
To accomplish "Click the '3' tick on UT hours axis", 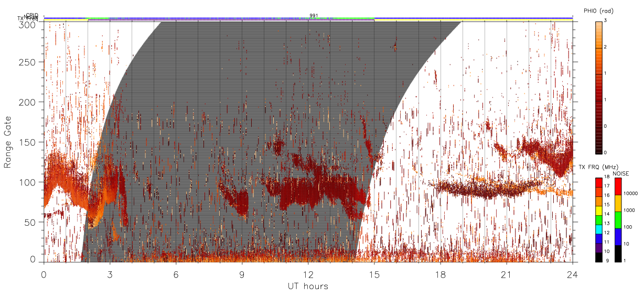I will 110,274.
